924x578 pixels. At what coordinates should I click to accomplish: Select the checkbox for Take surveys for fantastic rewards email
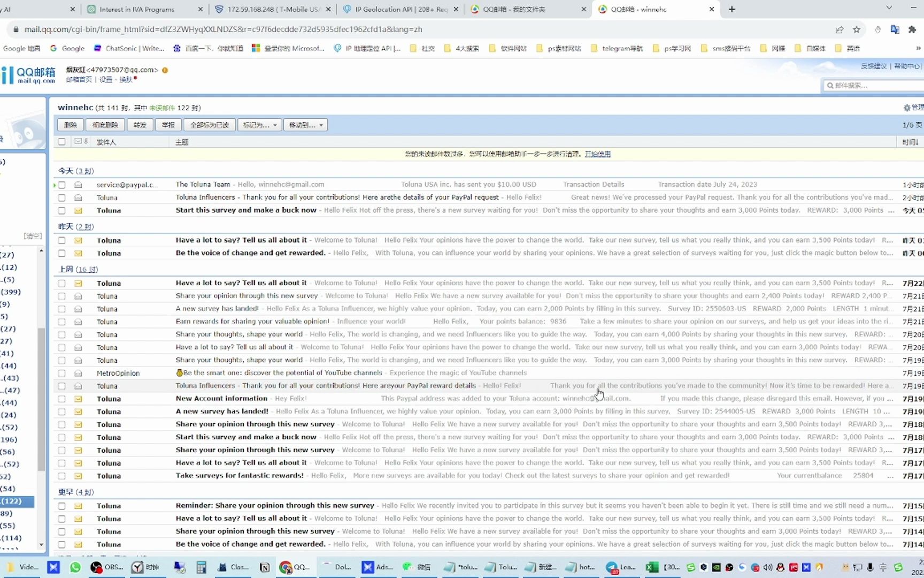coord(62,476)
